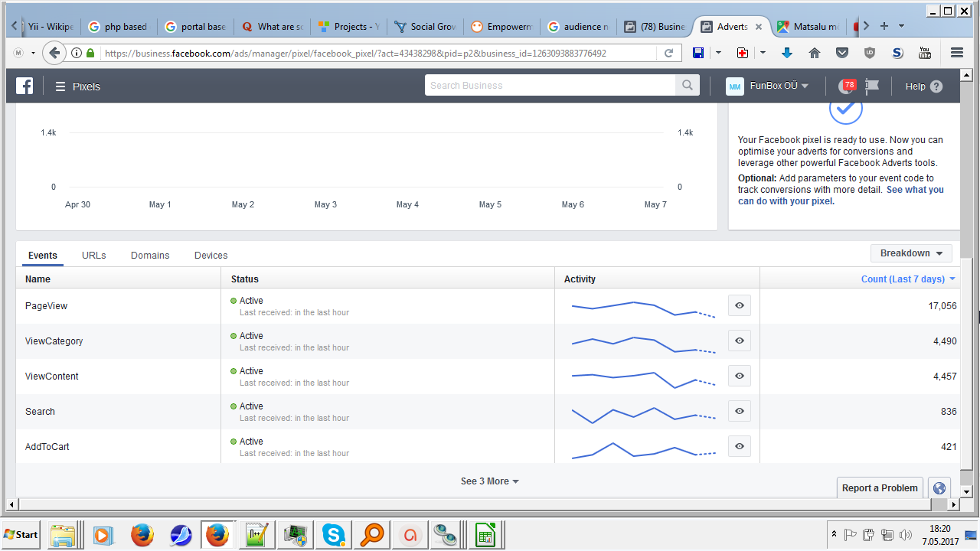This screenshot has height=551, width=980.
Task: Click the globe icon near Report a Problem
Action: pyautogui.click(x=939, y=488)
